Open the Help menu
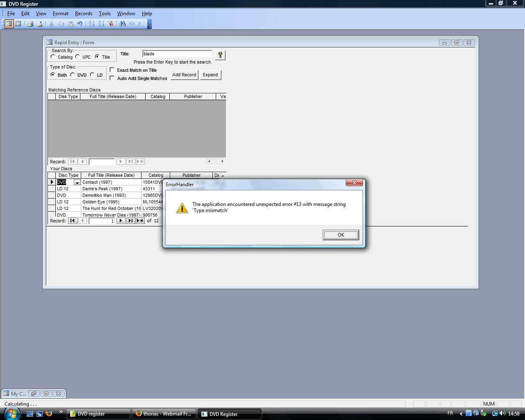This screenshot has width=525, height=420. (x=147, y=14)
